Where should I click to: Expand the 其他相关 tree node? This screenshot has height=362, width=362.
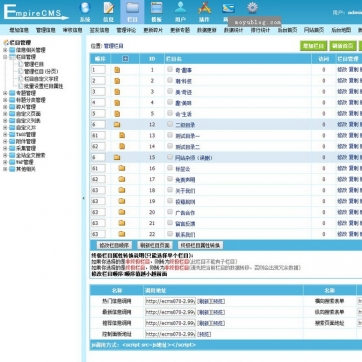click(5, 169)
